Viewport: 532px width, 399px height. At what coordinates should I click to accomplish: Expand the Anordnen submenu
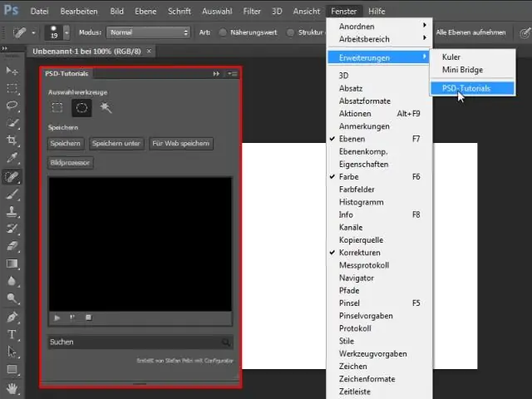[x=379, y=27]
